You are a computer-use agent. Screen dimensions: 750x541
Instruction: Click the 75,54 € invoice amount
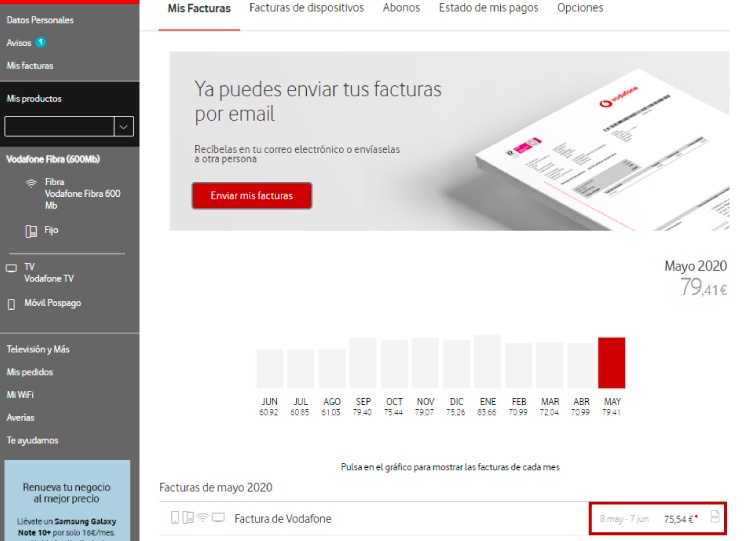pyautogui.click(x=680, y=519)
